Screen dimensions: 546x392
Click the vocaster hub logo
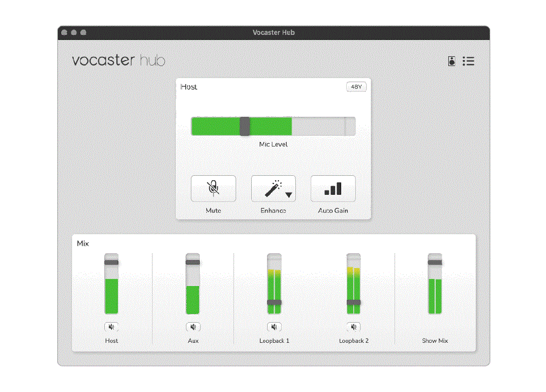[118, 60]
